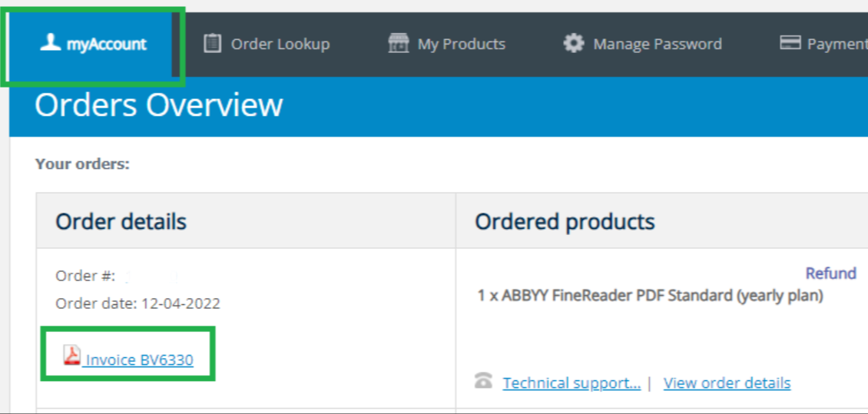Click the Refund link
Screen dimensions: 868x414
click(831, 273)
